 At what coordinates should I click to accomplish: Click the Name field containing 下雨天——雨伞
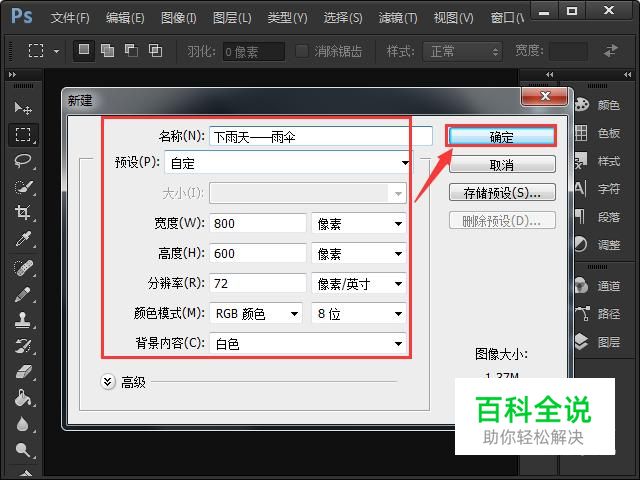tap(321, 136)
